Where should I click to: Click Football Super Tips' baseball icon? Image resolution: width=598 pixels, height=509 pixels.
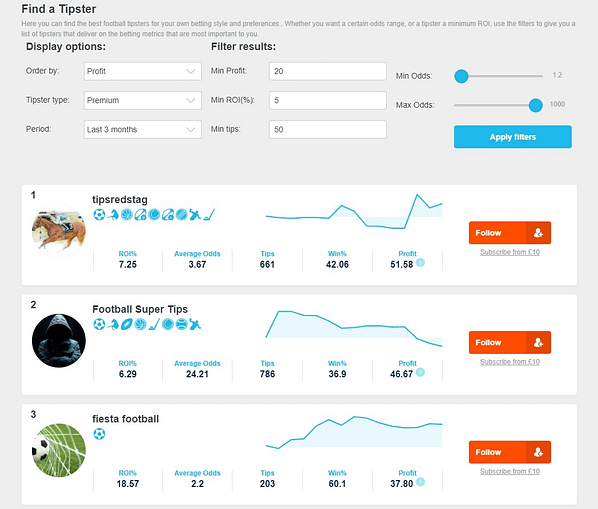182,324
